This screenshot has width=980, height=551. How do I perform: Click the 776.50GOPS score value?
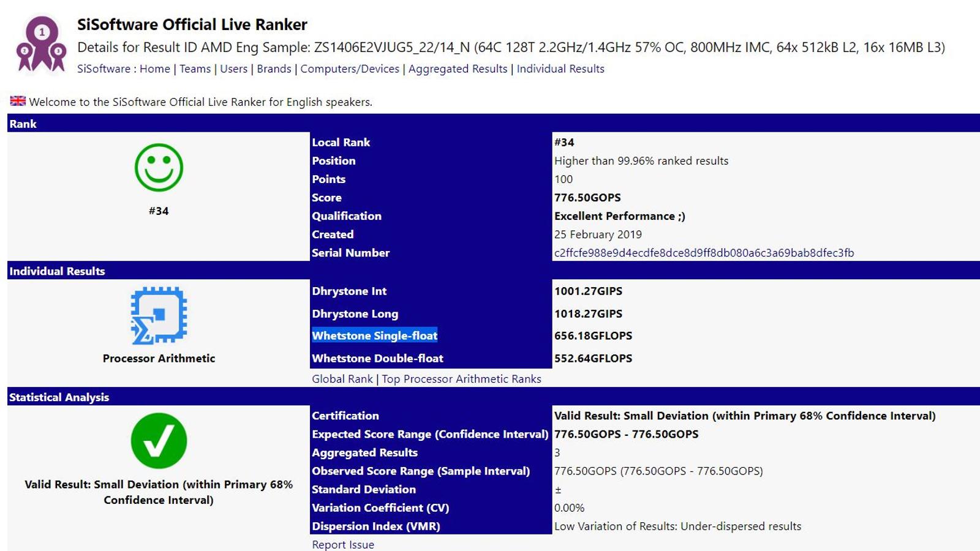(x=588, y=198)
